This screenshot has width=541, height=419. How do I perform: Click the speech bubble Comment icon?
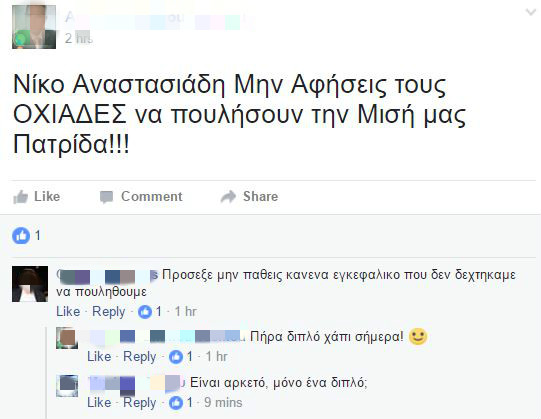pyautogui.click(x=106, y=197)
